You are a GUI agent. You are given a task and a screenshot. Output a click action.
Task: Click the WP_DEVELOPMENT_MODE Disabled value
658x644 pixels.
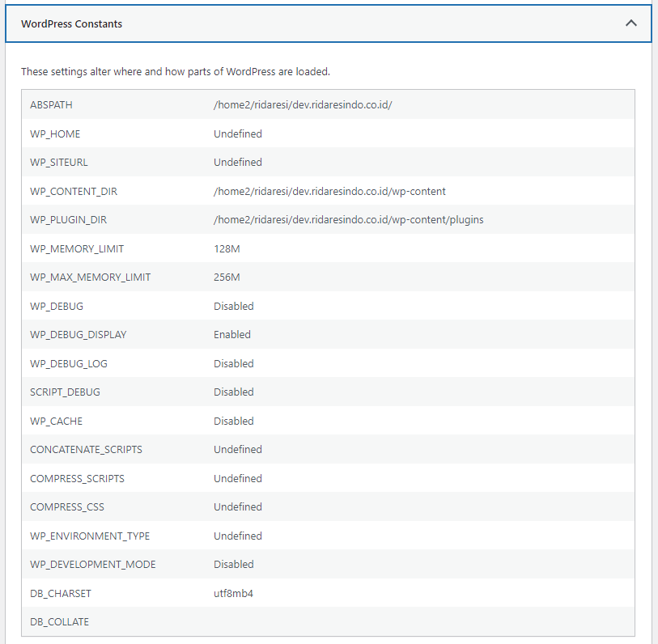pyautogui.click(x=234, y=565)
